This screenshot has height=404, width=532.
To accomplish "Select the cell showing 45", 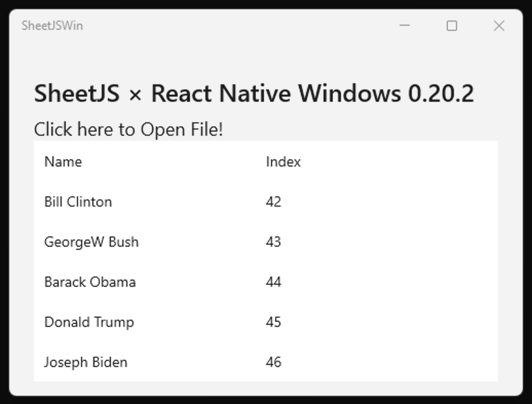I will tap(273, 322).
